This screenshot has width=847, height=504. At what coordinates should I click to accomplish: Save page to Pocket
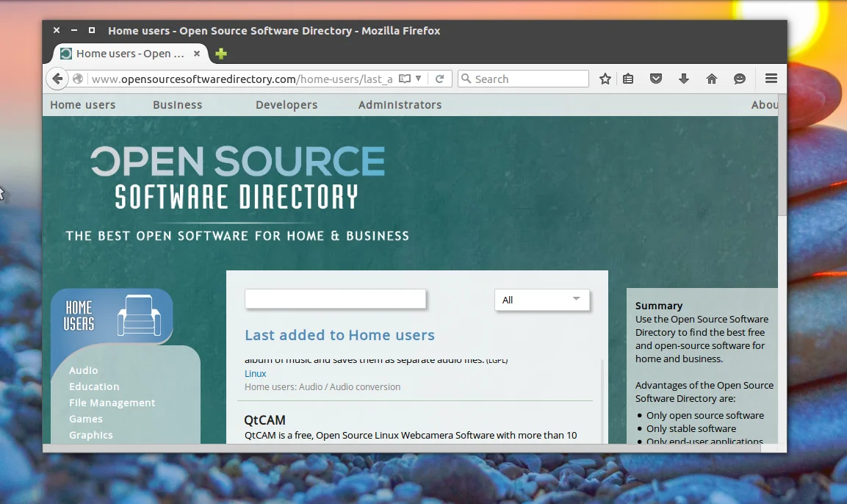pos(656,79)
